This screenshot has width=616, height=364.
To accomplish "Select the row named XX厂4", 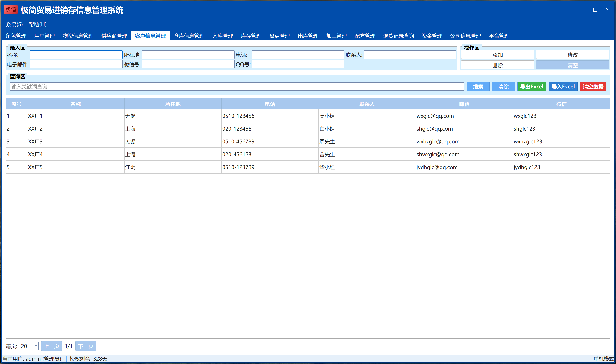I will [308, 154].
